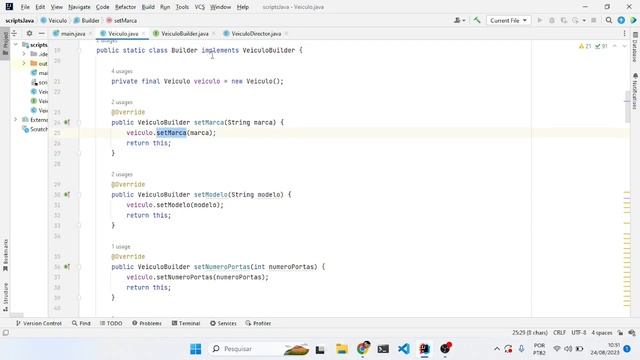Click read-only lock icon in status bar

[620, 333]
